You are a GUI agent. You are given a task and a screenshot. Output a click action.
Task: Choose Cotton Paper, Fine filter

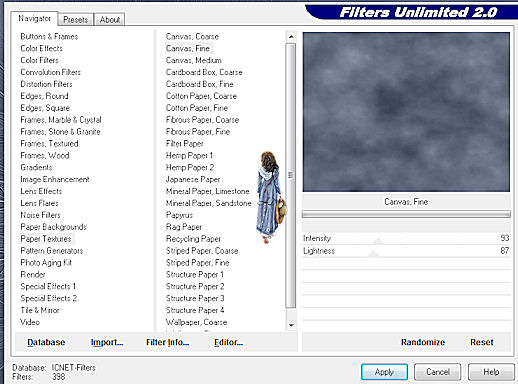click(x=197, y=108)
